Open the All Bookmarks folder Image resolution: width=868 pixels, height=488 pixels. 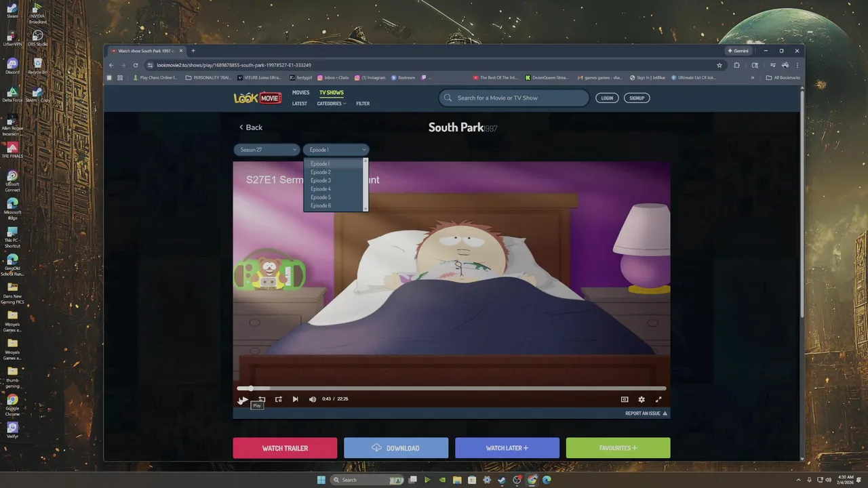(x=783, y=78)
